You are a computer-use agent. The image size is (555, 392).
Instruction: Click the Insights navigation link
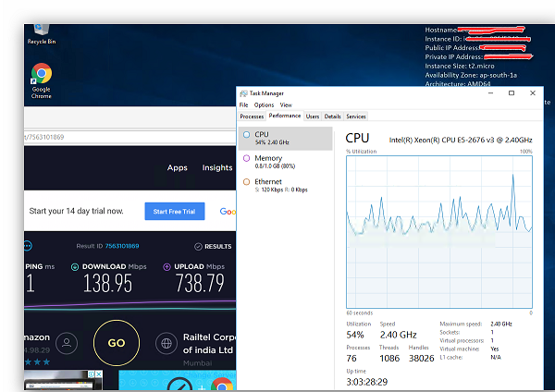pyautogui.click(x=217, y=167)
